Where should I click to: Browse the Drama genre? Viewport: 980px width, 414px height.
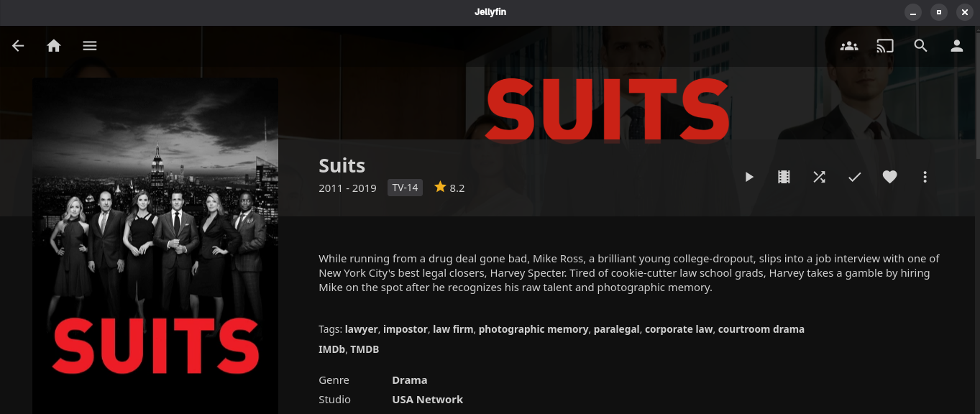(410, 380)
